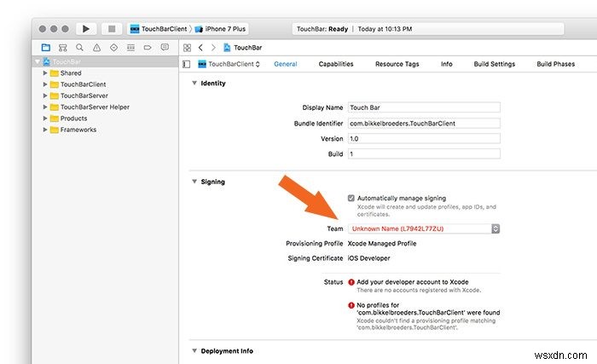Expand the Deployment Info section

(x=194, y=350)
